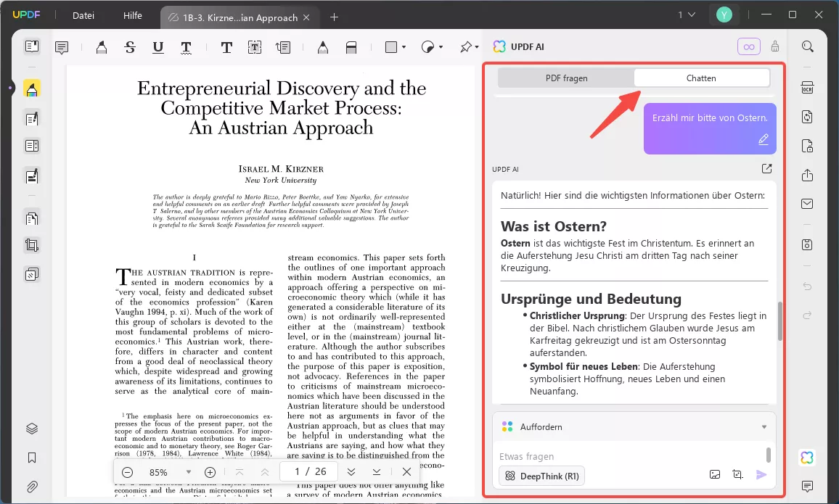Open the bookmarks panel icon
Viewport: 839px width, 504px height.
click(x=32, y=458)
